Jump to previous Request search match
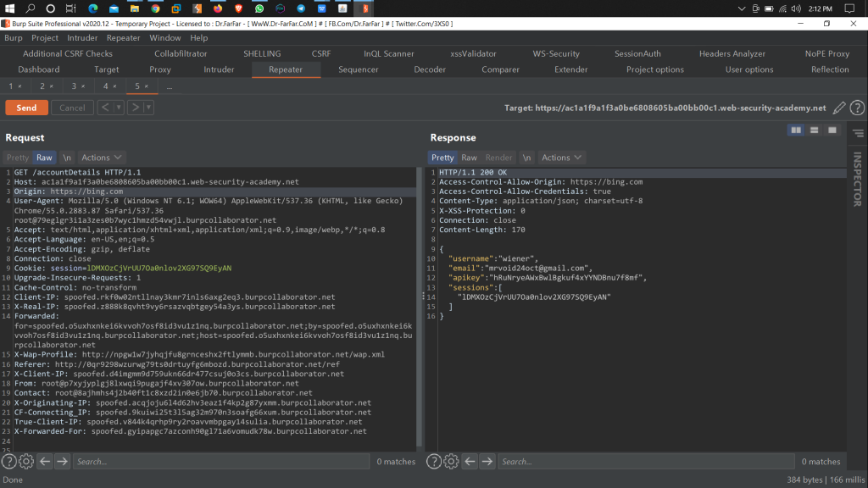Screen dimensions: 868x488 click(45, 462)
